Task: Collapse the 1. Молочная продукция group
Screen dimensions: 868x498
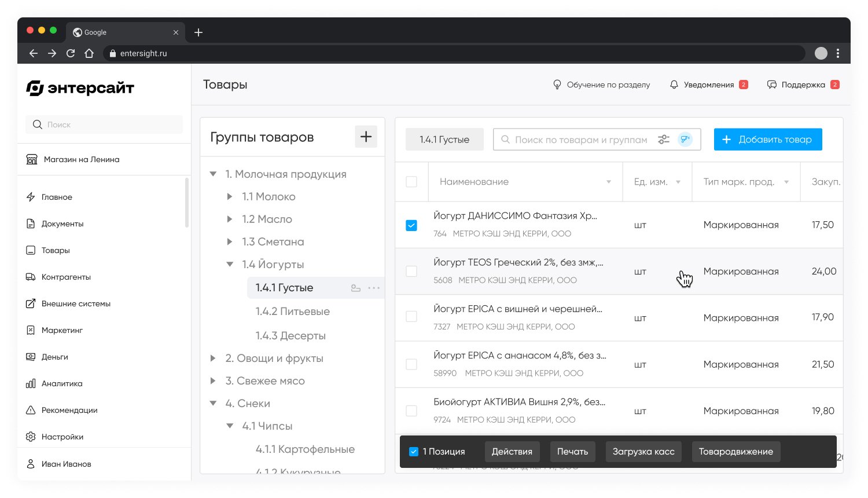Action: pos(213,174)
